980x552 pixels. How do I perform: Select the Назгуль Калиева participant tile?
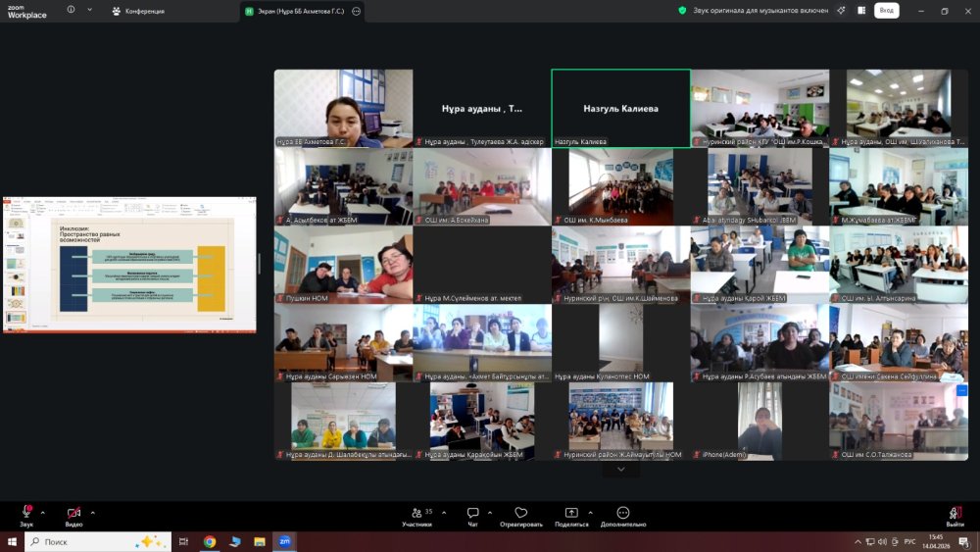620,108
